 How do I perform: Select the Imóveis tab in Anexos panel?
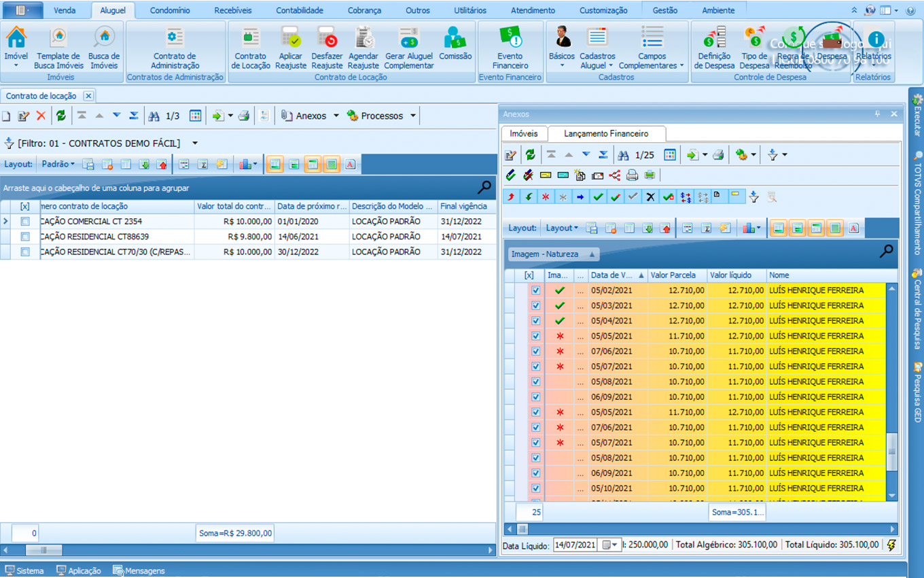[524, 134]
